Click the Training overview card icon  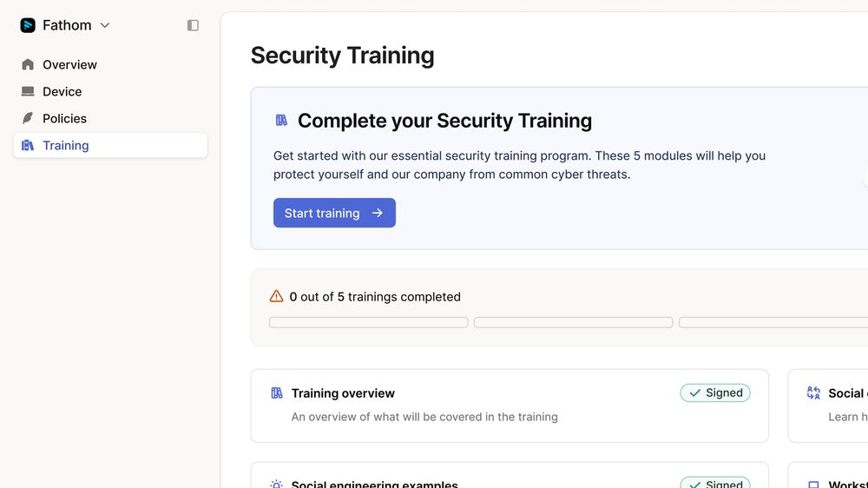[x=277, y=392]
